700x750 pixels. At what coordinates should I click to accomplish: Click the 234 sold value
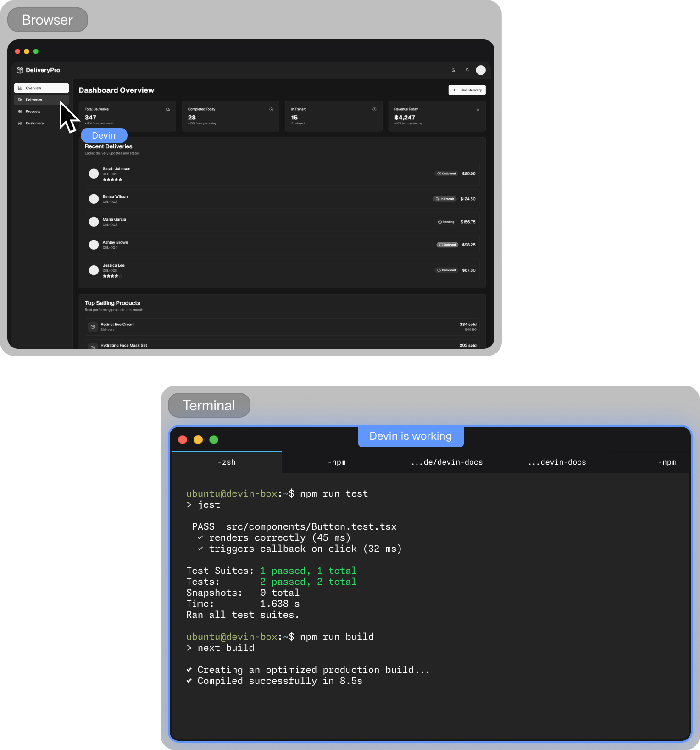(468, 325)
